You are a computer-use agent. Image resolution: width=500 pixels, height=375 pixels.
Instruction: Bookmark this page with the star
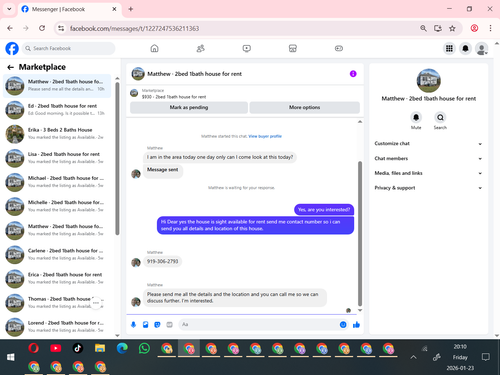click(x=452, y=28)
